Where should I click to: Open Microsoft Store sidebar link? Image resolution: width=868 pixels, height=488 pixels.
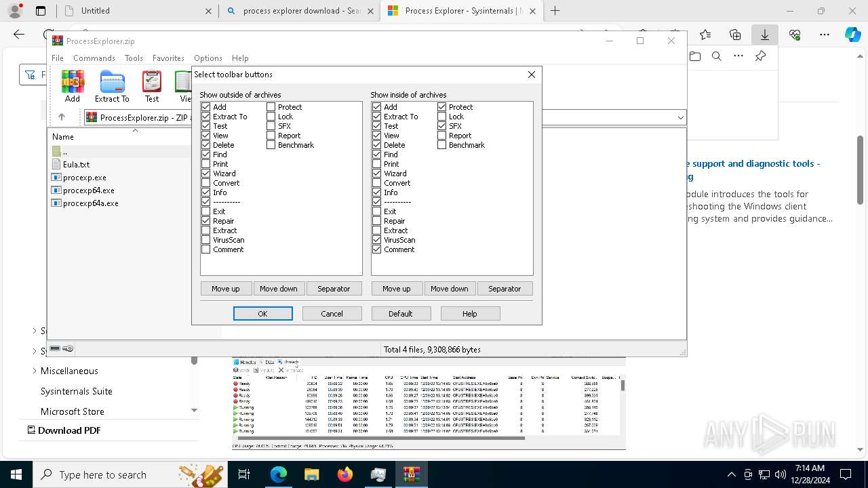pos(73,411)
